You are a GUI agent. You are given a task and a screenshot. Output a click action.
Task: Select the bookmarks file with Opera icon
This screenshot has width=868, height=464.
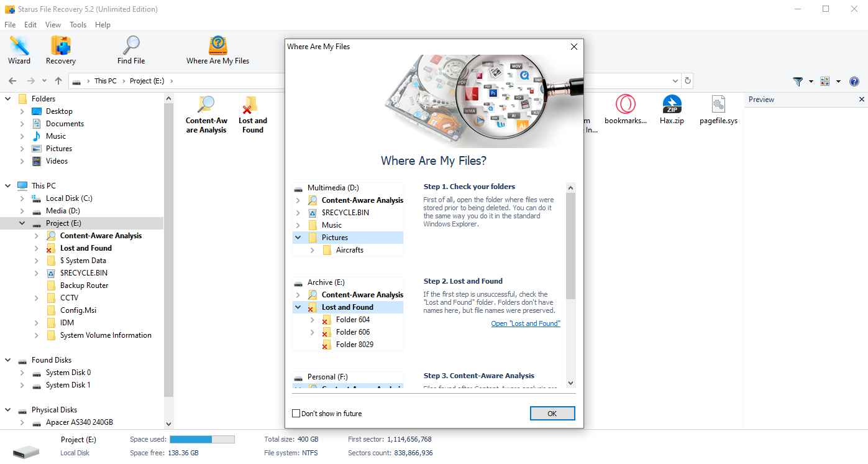pyautogui.click(x=626, y=109)
